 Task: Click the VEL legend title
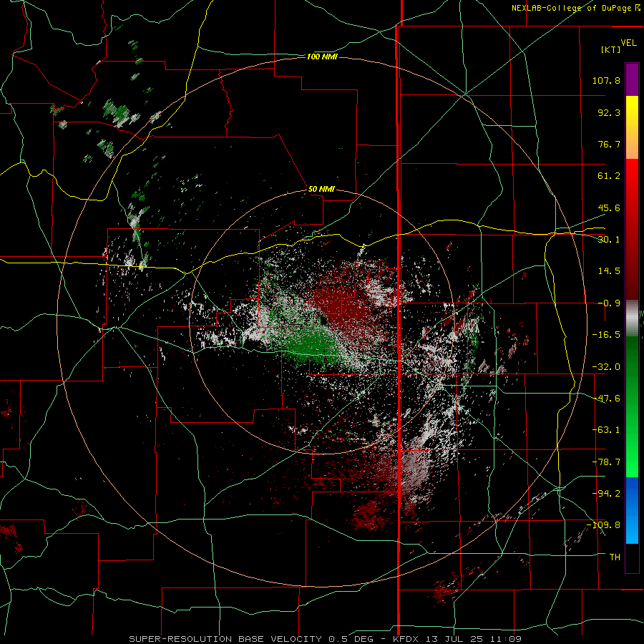pos(629,43)
